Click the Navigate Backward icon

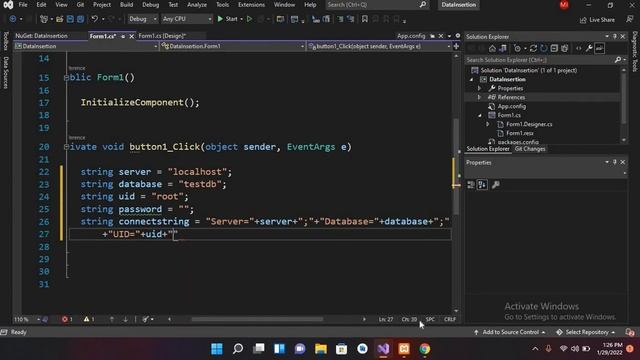(12, 19)
